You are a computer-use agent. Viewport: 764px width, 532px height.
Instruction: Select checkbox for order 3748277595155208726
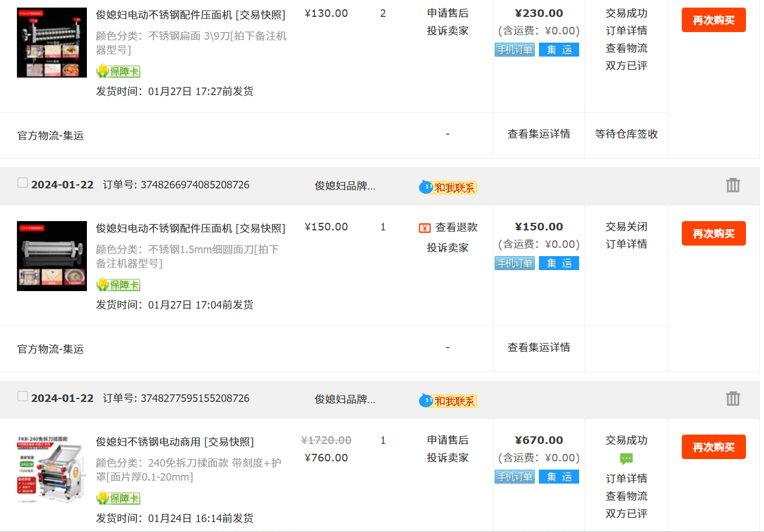point(22,397)
